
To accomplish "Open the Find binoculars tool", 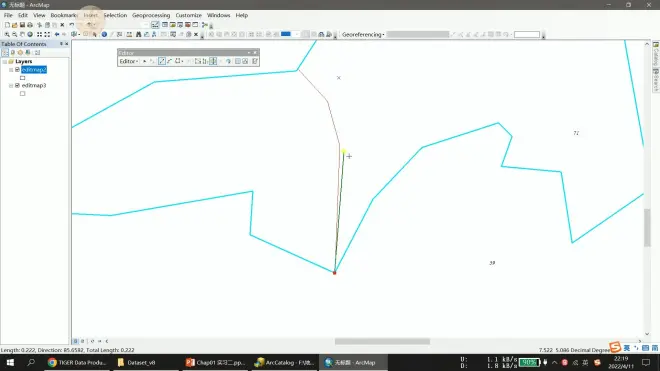I will [x=138, y=35].
